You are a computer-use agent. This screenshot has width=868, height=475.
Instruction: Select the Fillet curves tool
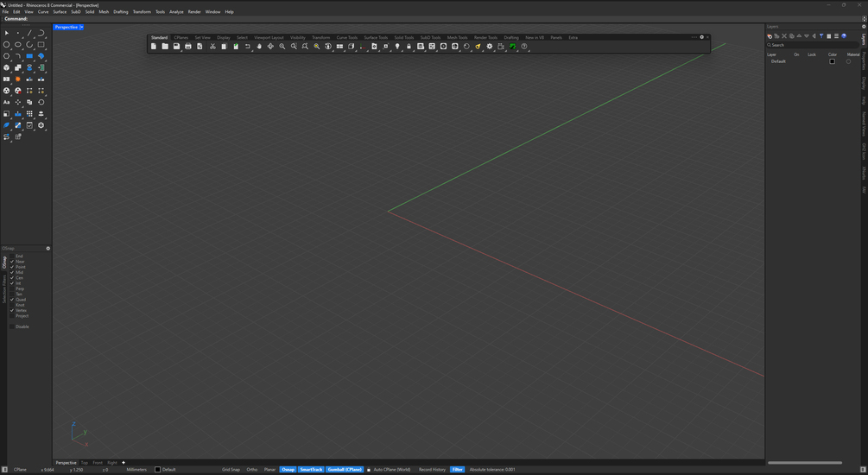pos(18,56)
